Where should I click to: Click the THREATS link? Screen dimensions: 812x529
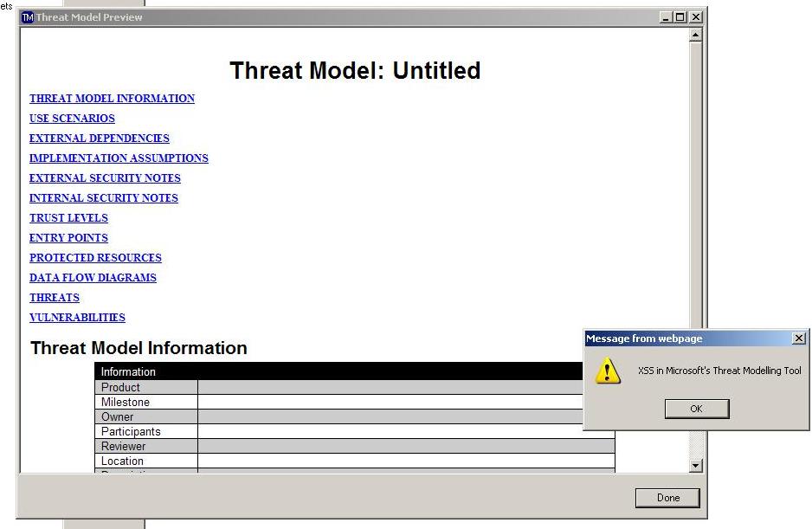[55, 298]
